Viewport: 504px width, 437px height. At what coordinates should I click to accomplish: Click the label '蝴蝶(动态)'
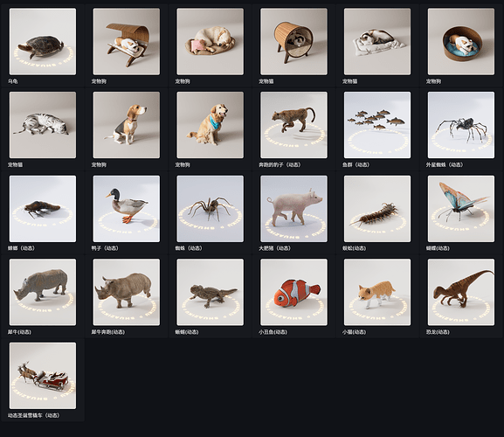coord(438,248)
